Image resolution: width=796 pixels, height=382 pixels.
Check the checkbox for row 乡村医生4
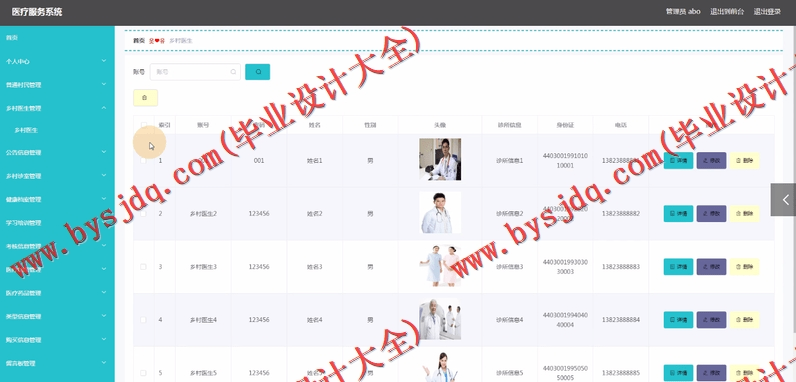point(143,320)
